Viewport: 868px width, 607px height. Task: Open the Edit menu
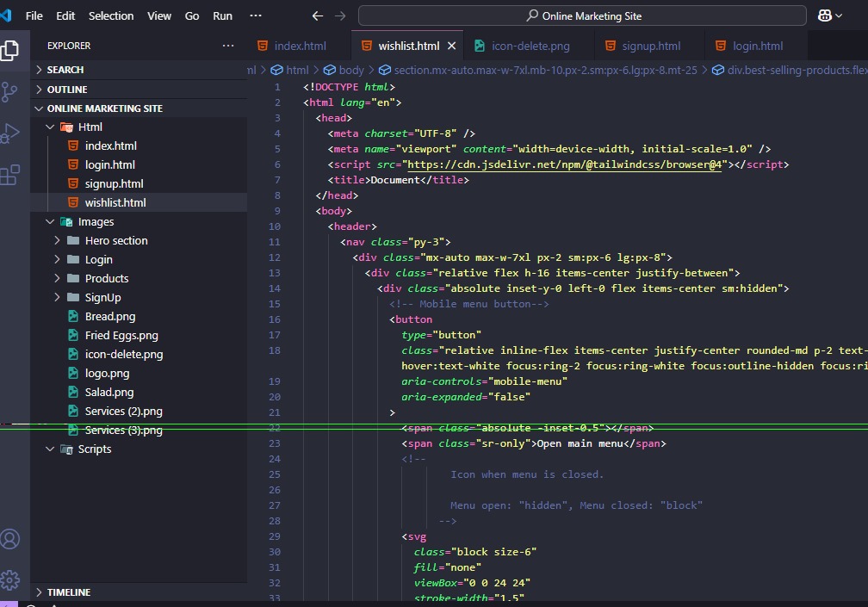65,16
